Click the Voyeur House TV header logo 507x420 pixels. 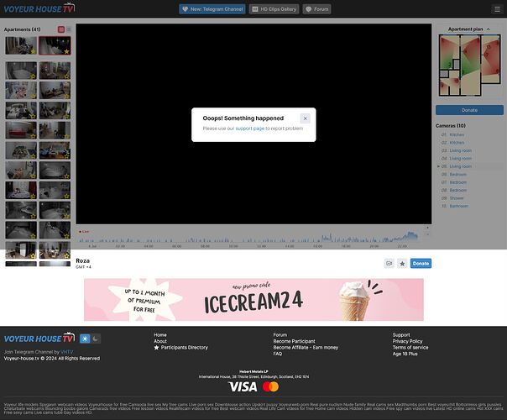(39, 9)
